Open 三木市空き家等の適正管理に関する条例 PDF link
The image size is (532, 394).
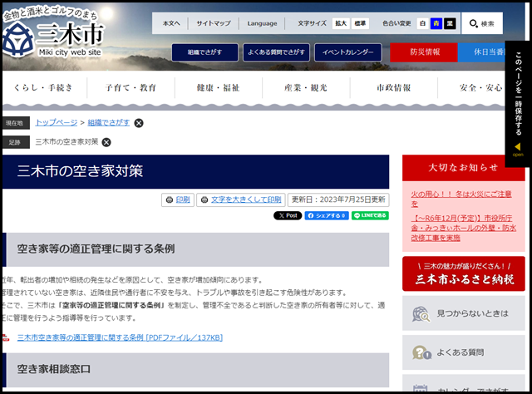tap(120, 337)
